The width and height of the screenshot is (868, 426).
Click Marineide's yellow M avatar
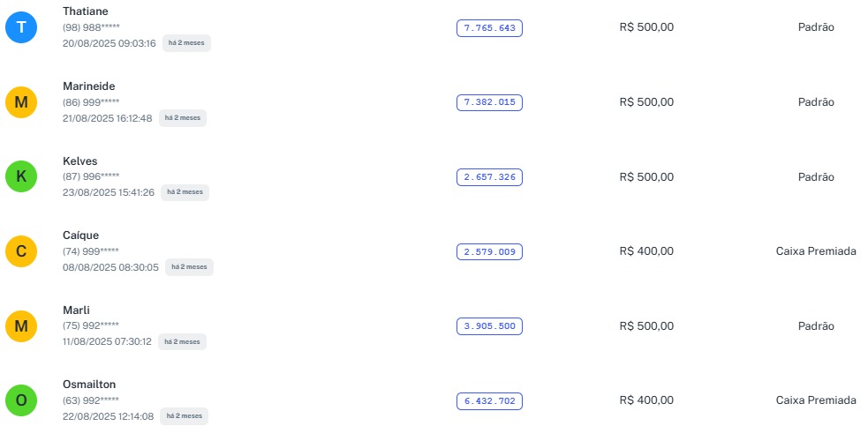pos(21,102)
